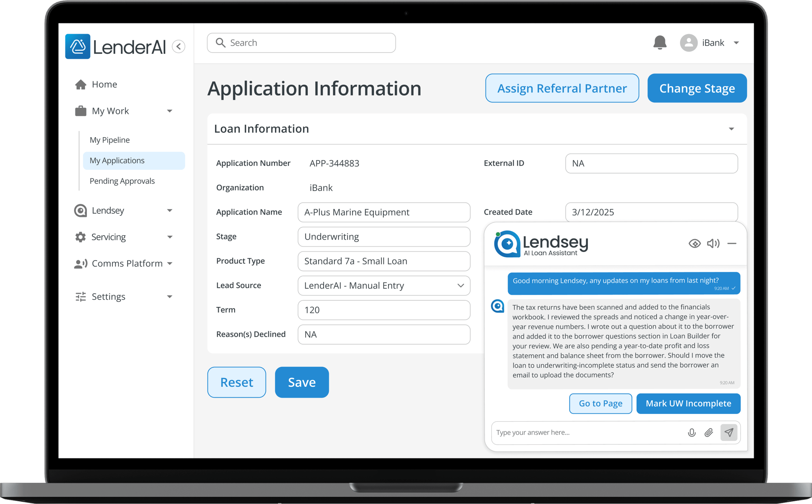
Task: Click the notification bell icon
Action: 660,43
